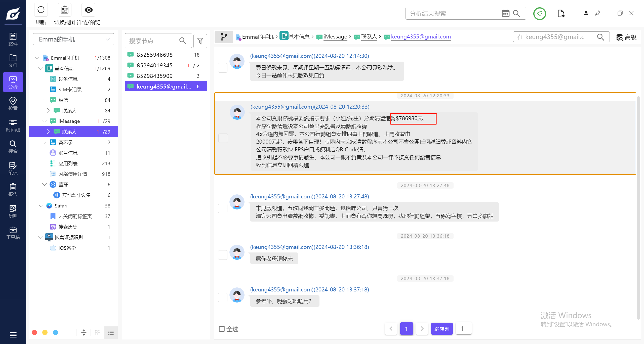Switch to 时间线 sidebar tab
Screen dimensions: 644x344
[13, 125]
